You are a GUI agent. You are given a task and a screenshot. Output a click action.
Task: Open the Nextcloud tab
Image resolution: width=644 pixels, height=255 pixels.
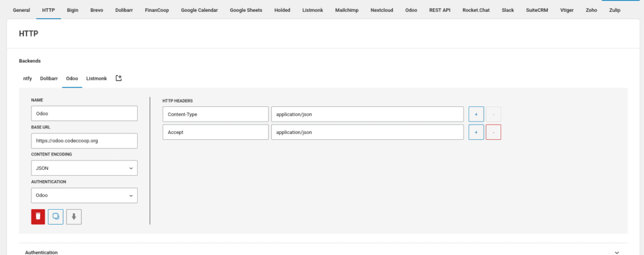[382, 10]
